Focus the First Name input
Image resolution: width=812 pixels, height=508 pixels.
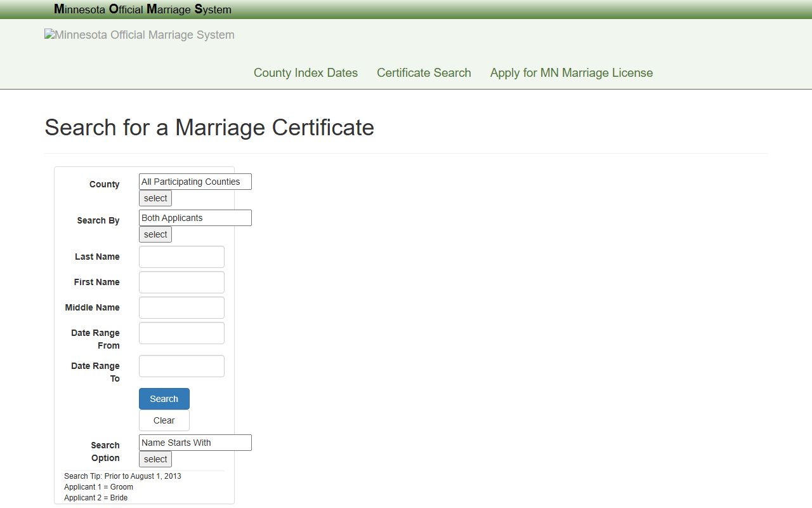click(x=181, y=283)
